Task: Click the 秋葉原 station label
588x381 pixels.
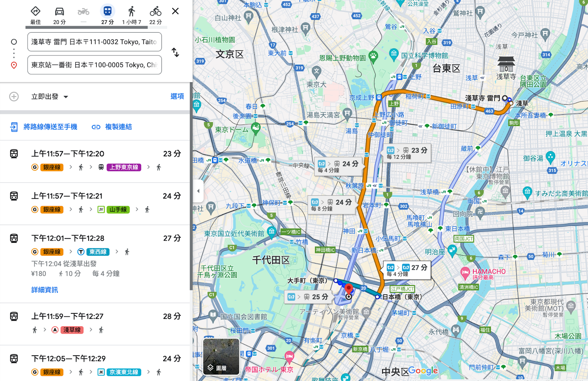Action: pyautogui.click(x=355, y=186)
